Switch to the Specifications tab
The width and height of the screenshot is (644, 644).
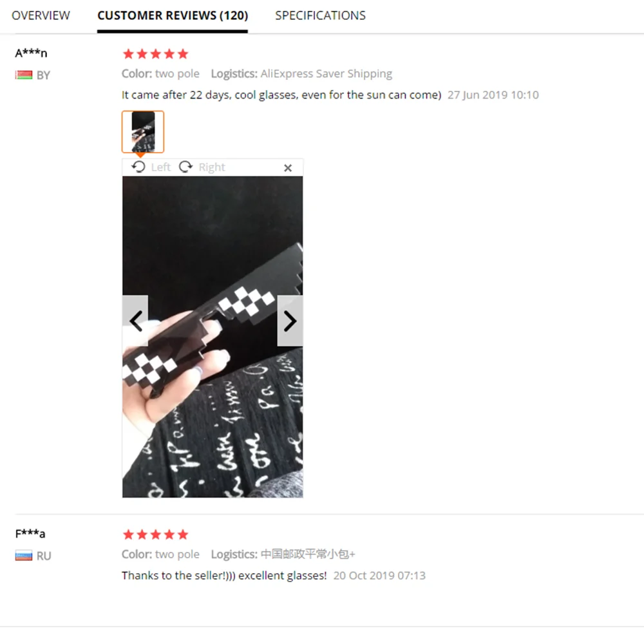click(x=320, y=15)
